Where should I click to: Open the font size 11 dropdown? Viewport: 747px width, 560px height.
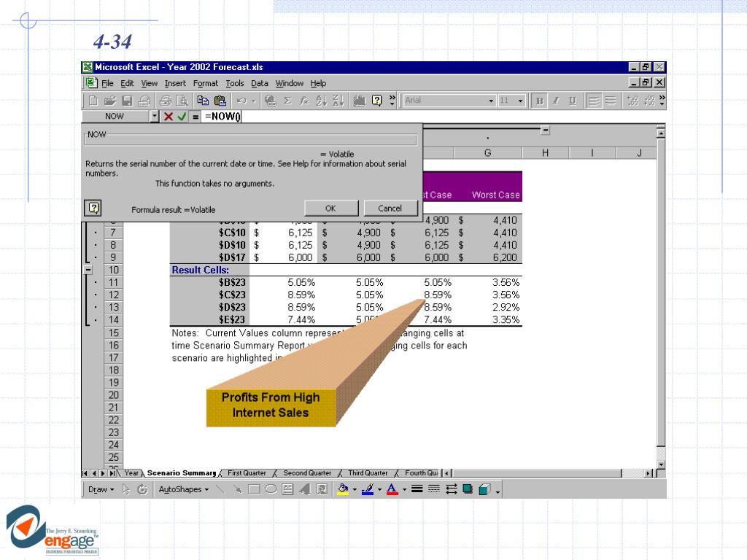520,101
